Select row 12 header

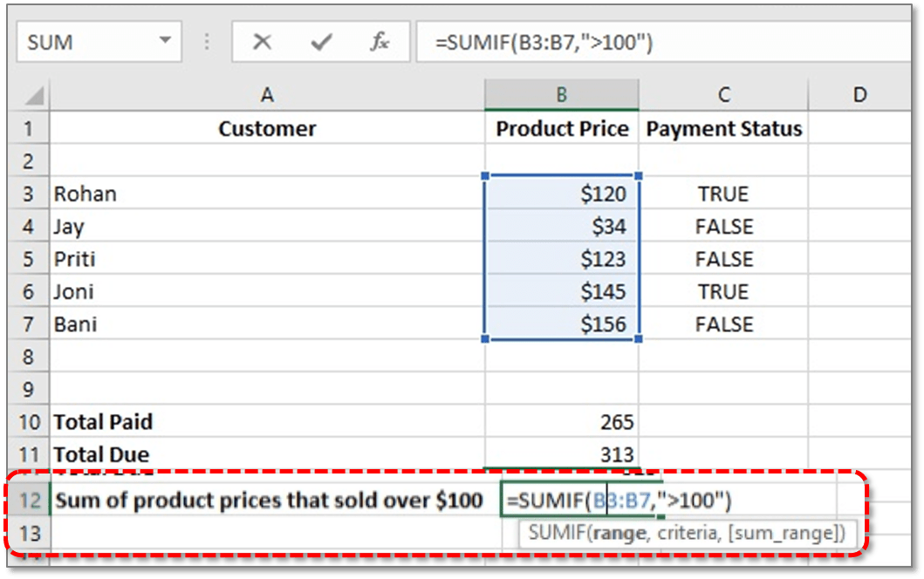point(28,501)
